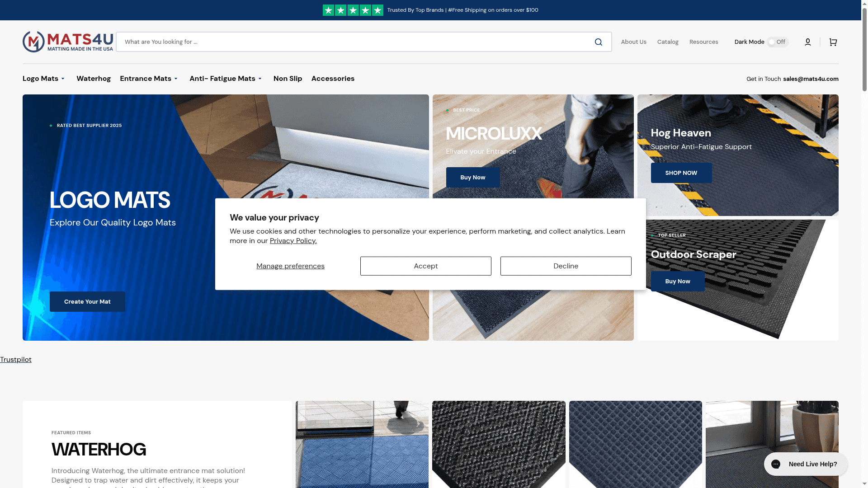The image size is (868, 488).
Task: Expand the Logo Mats dropdown
Action: 44,79
